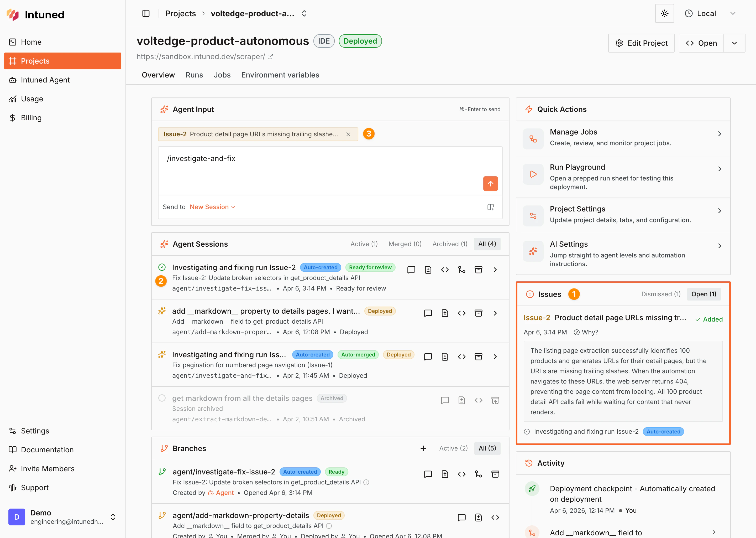Filter agent sessions to Archived
Viewport: 756px width, 538px height.
(449, 244)
